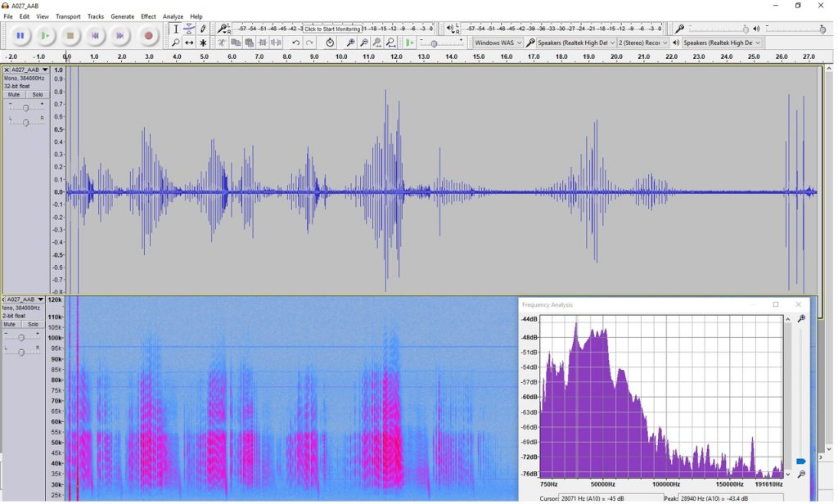The height and width of the screenshot is (504, 838).
Task: Open the File menu
Action: point(8,16)
